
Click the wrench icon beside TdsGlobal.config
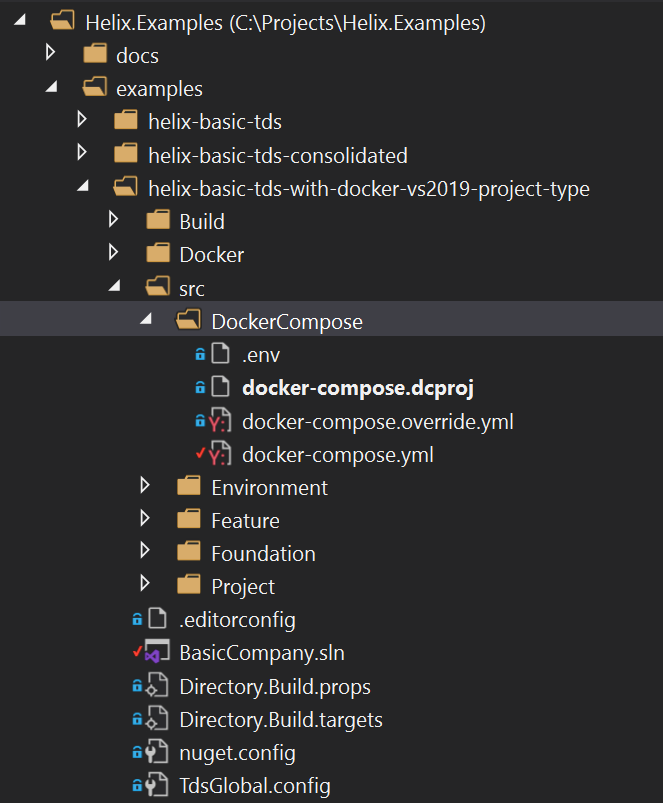[x=157, y=785]
